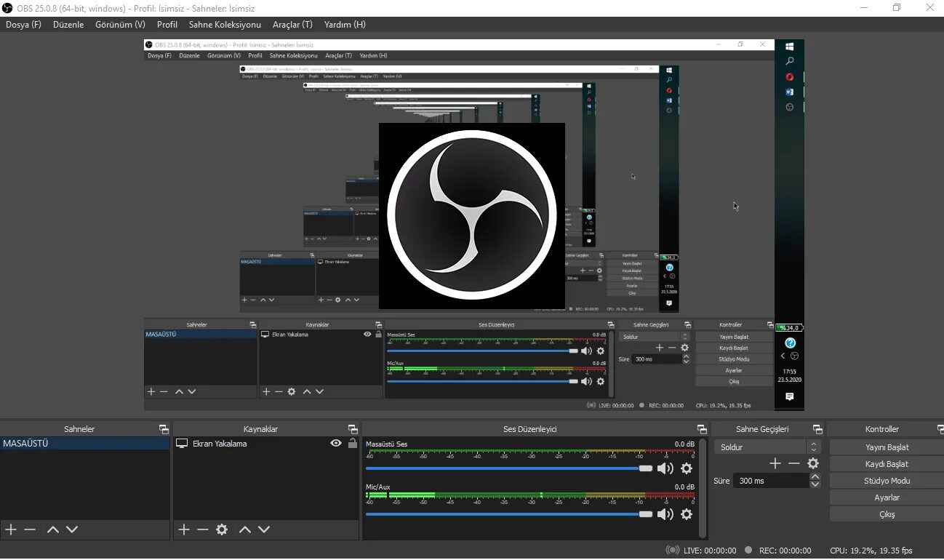Adjust Masaüstü Ses volume slider
This screenshot has height=560, width=944.
[x=509, y=468]
